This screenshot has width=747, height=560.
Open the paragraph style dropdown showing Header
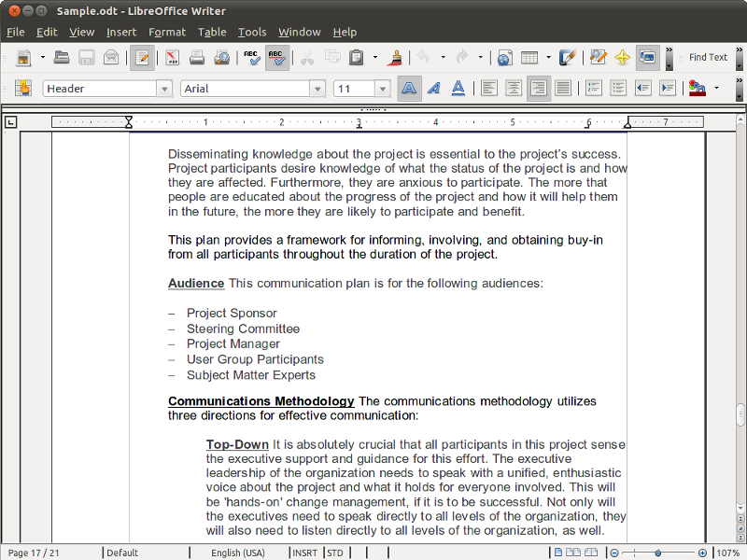click(164, 88)
